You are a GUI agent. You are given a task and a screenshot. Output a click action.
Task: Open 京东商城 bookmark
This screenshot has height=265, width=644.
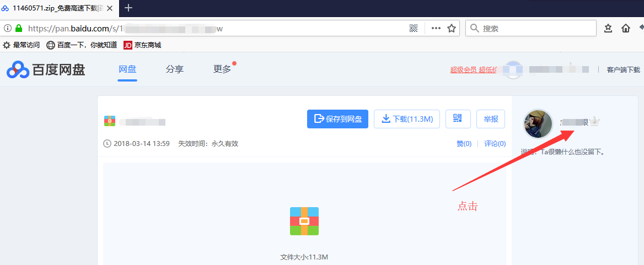pos(142,45)
